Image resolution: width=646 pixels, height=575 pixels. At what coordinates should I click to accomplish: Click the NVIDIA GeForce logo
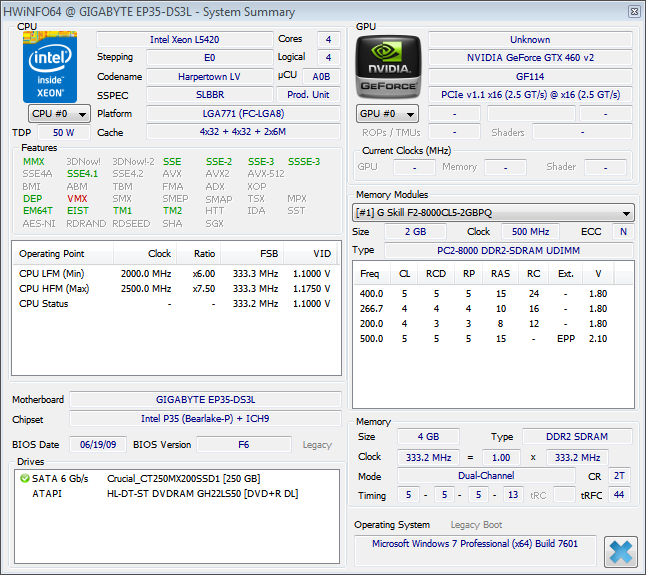click(388, 67)
